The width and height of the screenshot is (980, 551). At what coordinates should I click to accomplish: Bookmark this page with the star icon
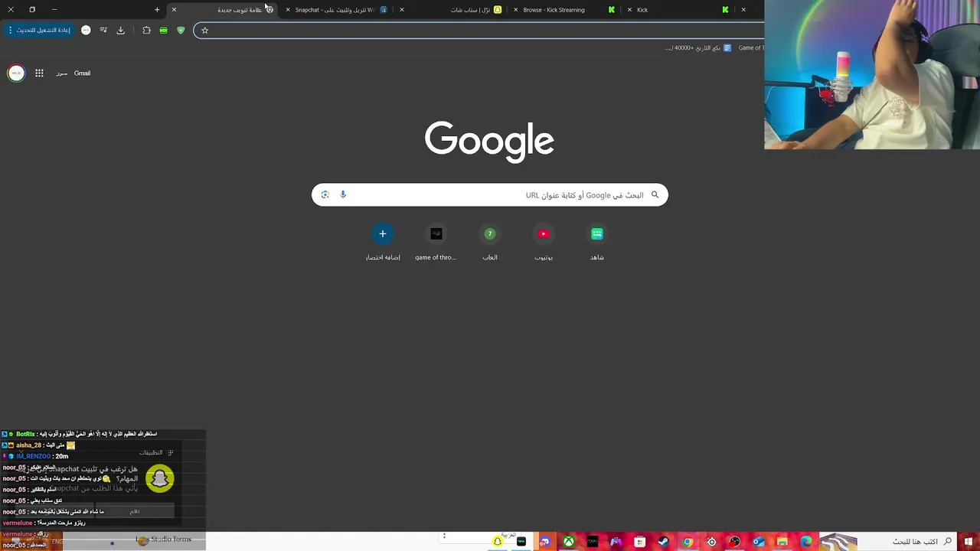pos(204,31)
